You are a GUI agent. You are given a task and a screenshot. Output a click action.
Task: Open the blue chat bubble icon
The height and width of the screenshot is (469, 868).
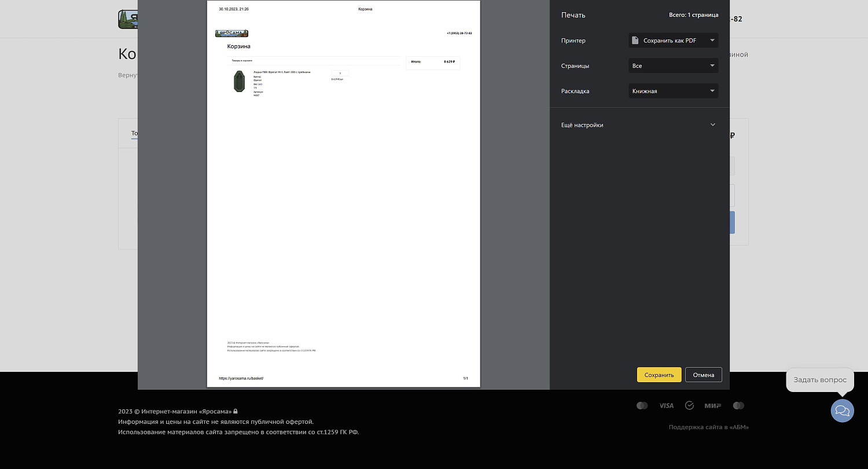click(842, 411)
